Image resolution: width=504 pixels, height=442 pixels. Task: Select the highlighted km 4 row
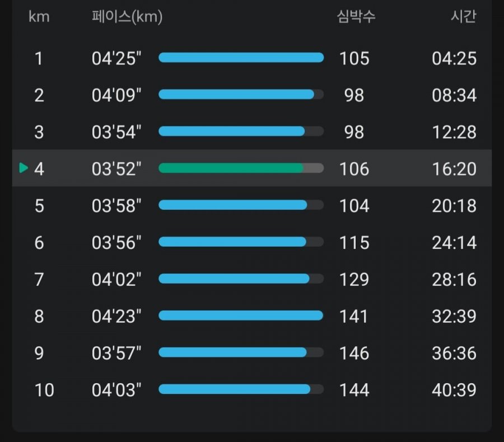251,168
